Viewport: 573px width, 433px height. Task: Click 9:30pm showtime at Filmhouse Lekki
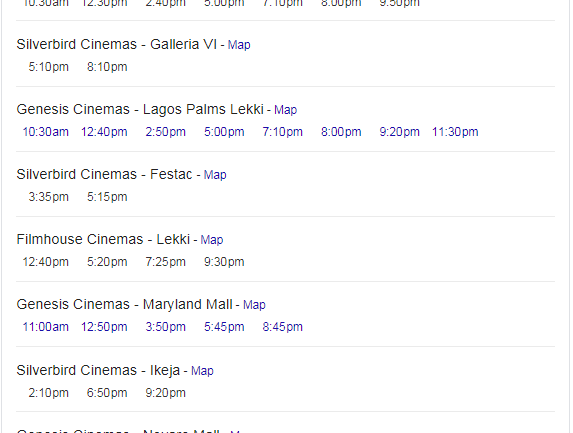[x=224, y=262]
